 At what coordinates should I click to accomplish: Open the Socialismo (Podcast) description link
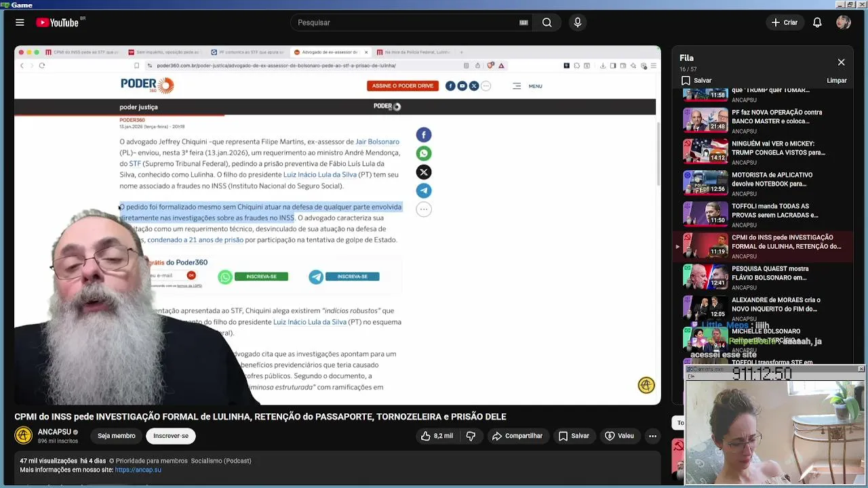[221, 461]
